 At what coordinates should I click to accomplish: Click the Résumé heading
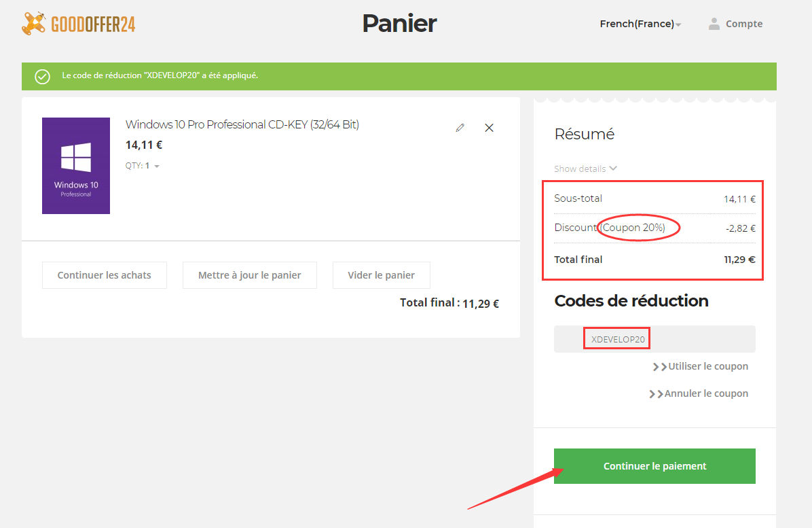tap(584, 134)
